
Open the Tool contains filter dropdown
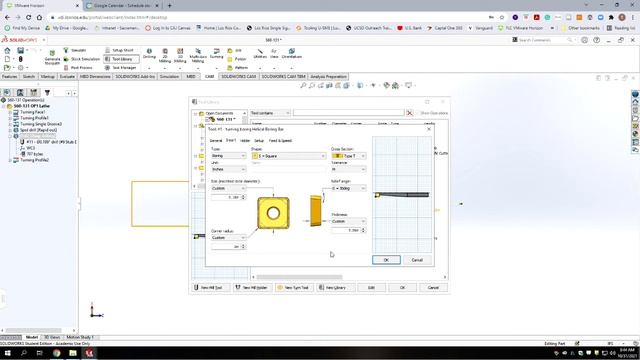coord(270,113)
